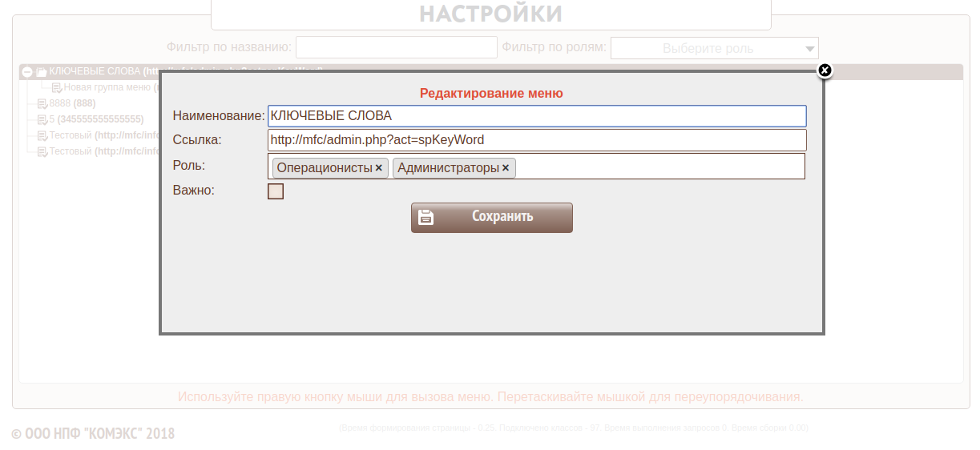This screenshot has height=450, width=980.
Task: Click the Операционисты role tag label
Action: (x=324, y=168)
